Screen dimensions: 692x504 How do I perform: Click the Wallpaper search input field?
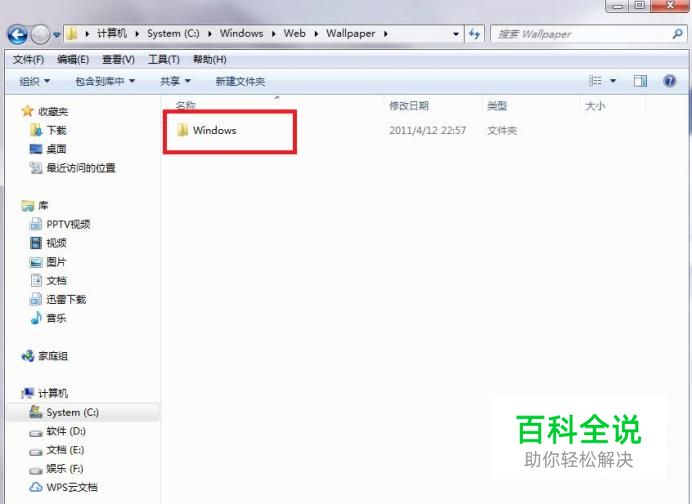click(x=581, y=34)
